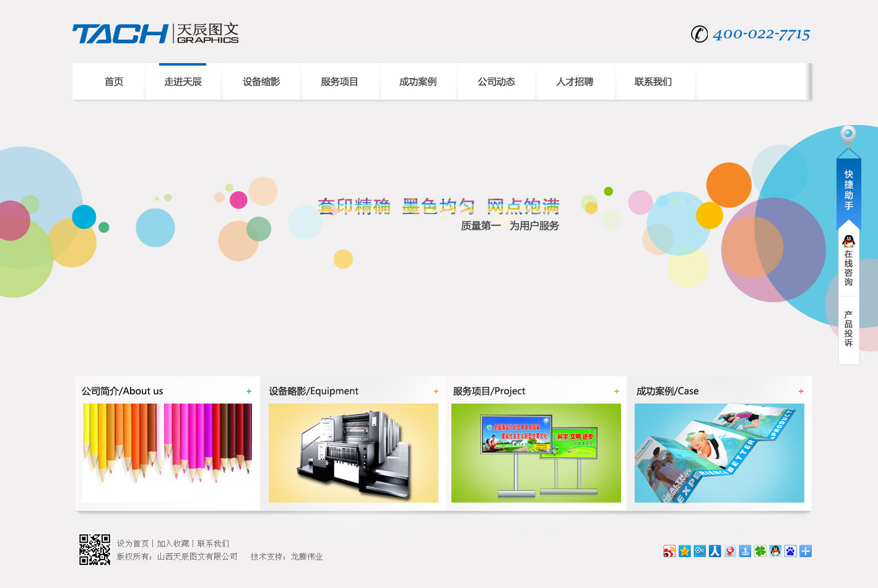This screenshot has width=878, height=588.
Task: Open printing press Equipment thumbnail
Action: (354, 453)
